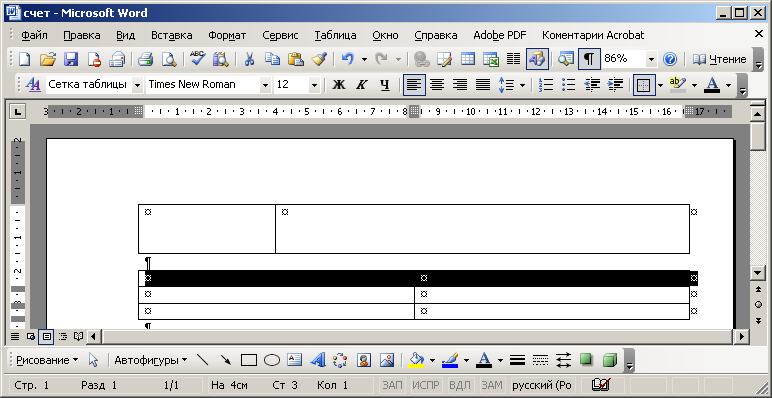Copy selection to clipboard
The width and height of the screenshot is (772, 398).
tap(272, 59)
